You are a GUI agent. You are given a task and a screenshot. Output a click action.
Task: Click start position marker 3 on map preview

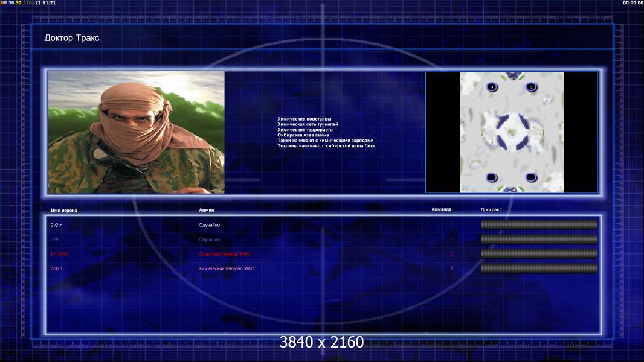click(531, 87)
